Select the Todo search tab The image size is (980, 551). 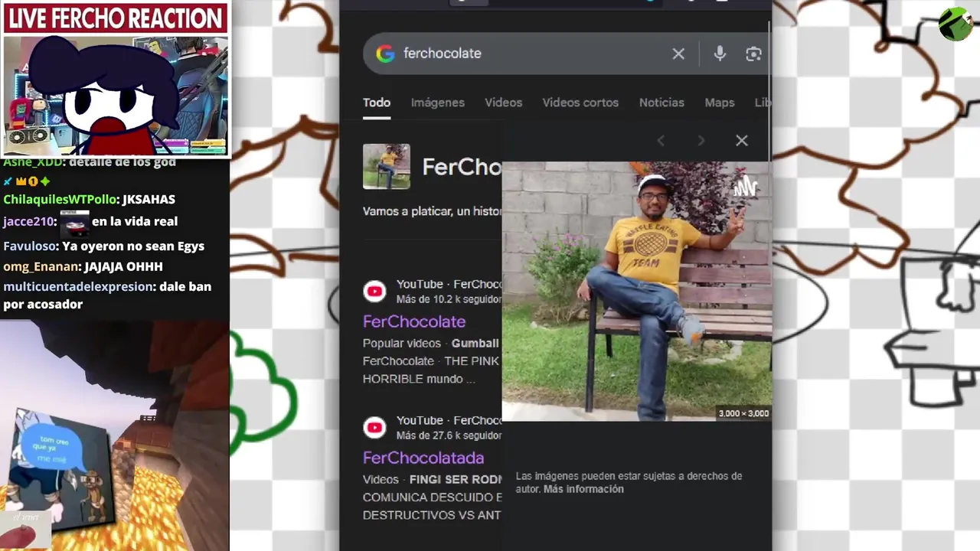(377, 103)
